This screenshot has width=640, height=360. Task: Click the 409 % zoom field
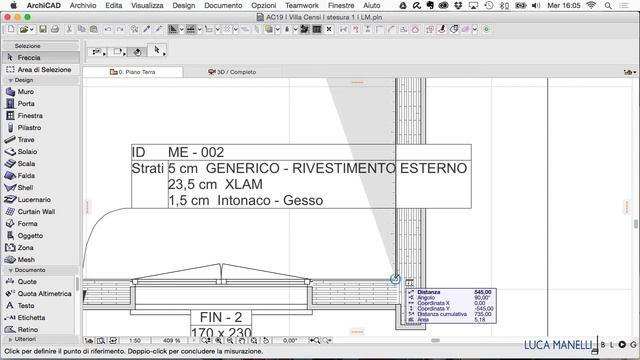171,340
